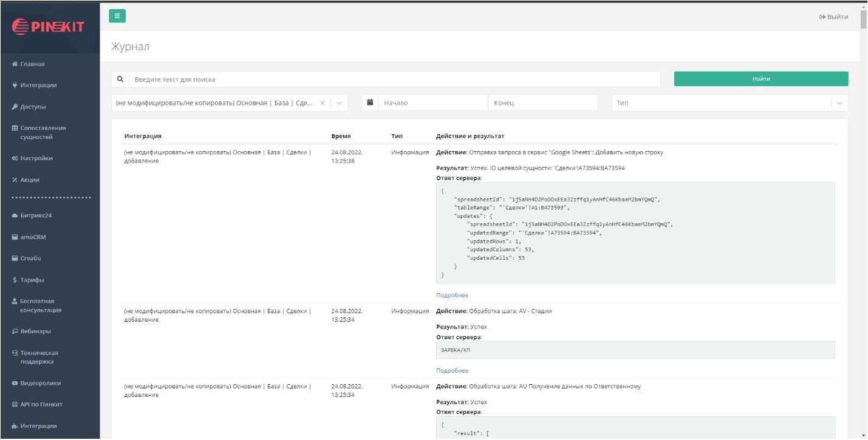
Task: Click the Начало date field
Action: pos(432,103)
